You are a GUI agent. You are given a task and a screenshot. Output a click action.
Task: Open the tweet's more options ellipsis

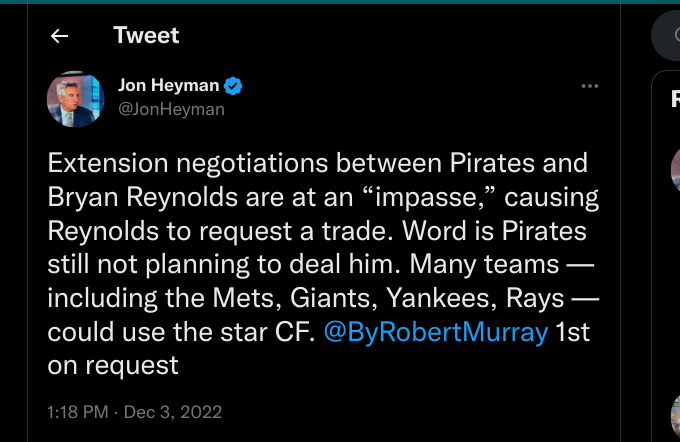[x=590, y=87]
